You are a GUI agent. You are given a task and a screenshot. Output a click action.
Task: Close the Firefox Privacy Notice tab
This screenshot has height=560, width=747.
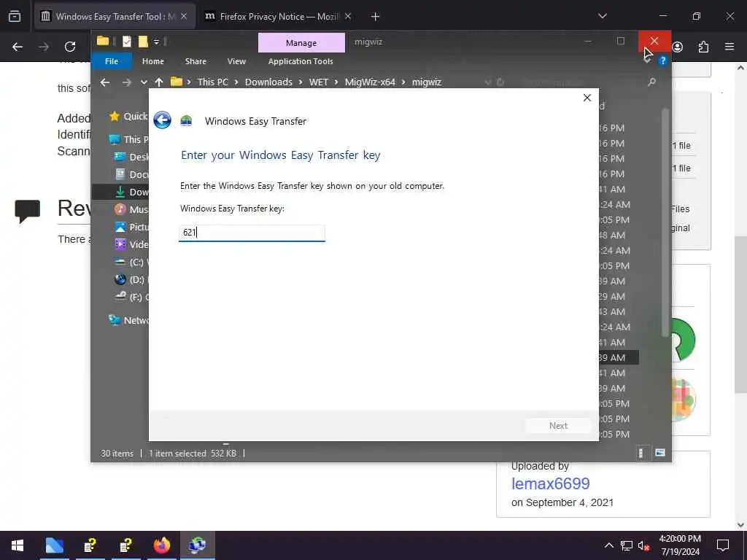[x=348, y=17]
